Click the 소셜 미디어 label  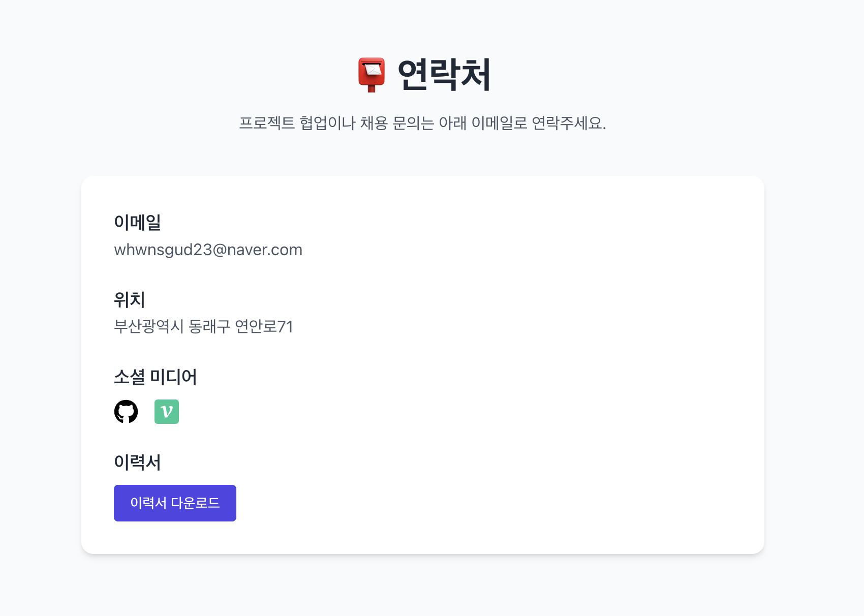pyautogui.click(x=155, y=377)
